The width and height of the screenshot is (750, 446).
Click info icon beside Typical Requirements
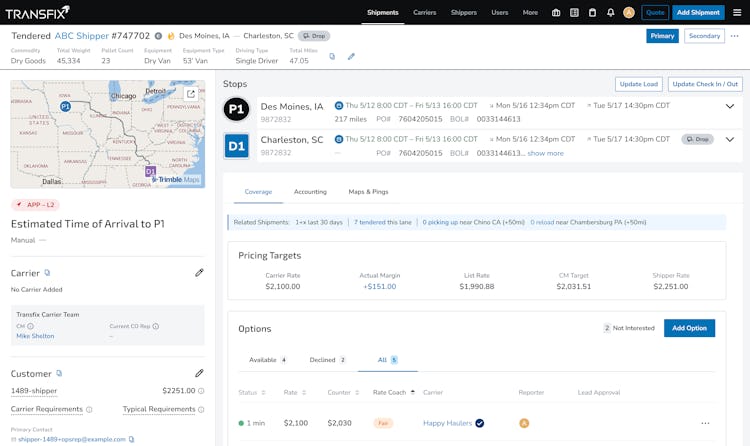pyautogui.click(x=201, y=410)
